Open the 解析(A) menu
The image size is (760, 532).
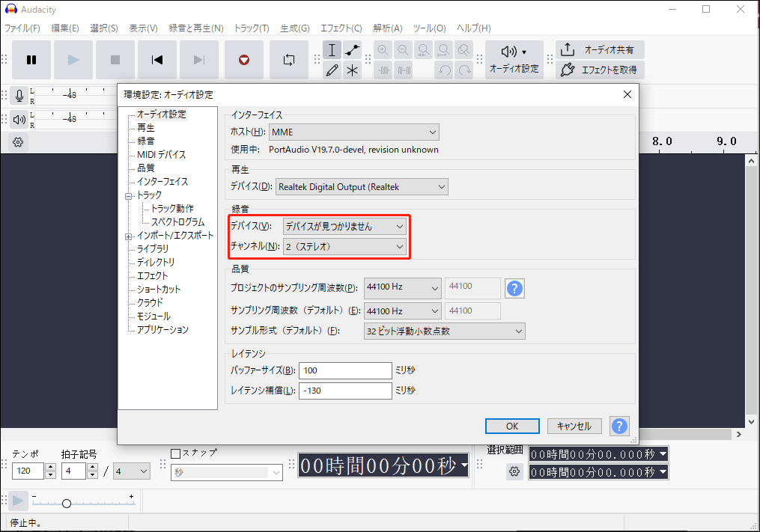388,28
